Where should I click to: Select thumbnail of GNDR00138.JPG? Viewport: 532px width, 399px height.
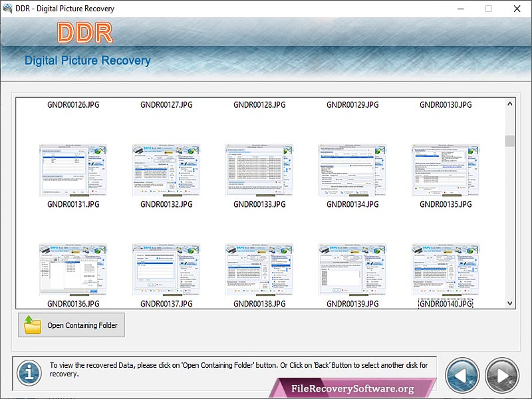(259, 270)
